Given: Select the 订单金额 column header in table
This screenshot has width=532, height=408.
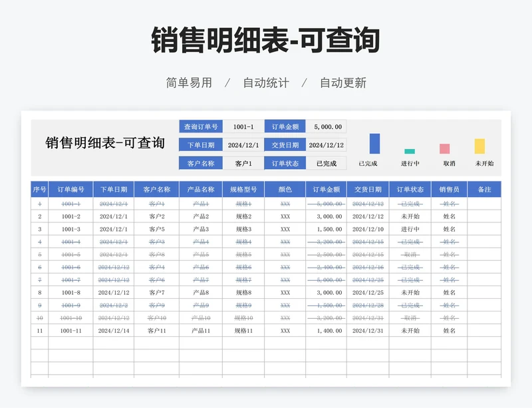Looking at the screenshot, I should (x=326, y=189).
